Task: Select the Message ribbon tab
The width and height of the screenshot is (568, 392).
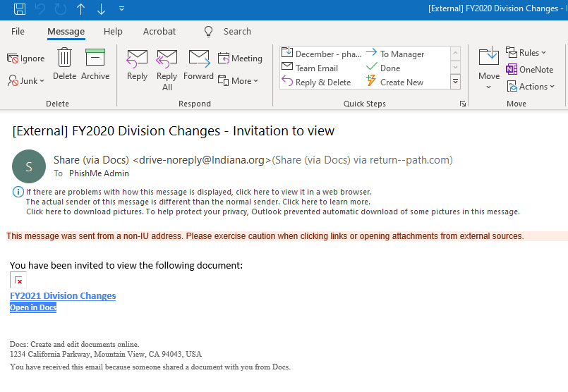Action: click(66, 32)
